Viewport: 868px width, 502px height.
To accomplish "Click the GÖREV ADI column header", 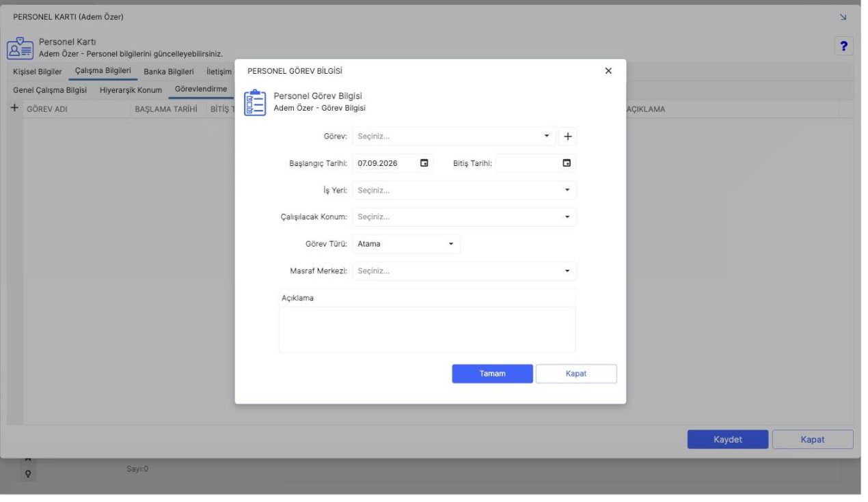I will pyautogui.click(x=46, y=109).
